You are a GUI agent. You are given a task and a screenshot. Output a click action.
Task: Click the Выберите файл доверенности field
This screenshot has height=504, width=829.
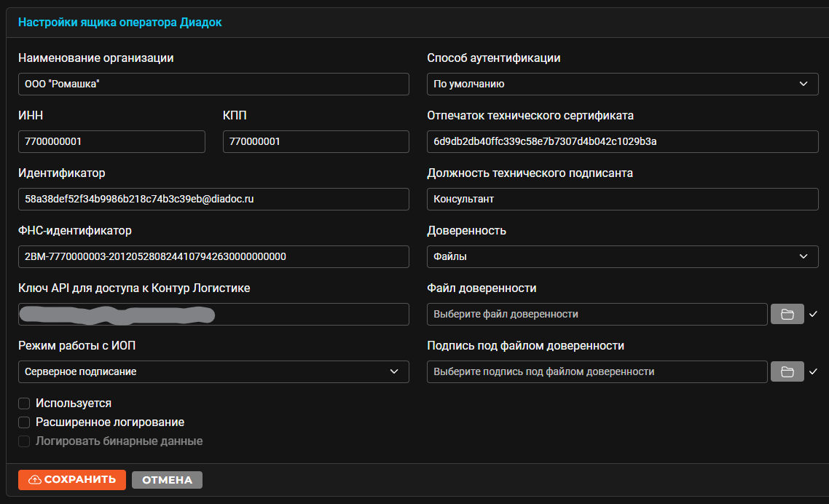[x=597, y=314]
